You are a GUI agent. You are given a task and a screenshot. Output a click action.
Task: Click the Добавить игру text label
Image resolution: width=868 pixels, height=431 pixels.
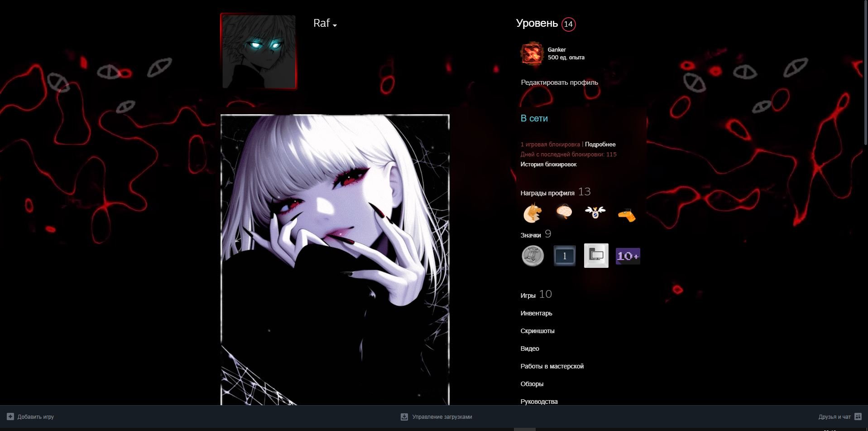(36, 417)
